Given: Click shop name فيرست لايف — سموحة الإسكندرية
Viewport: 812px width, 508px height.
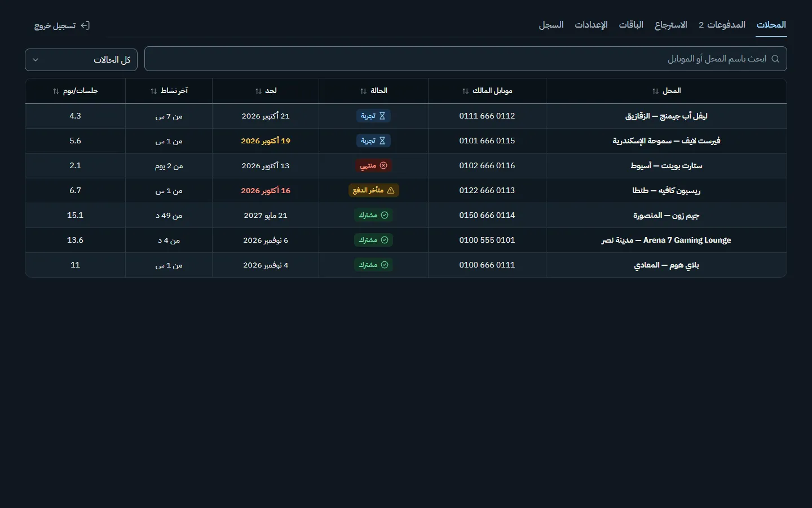Looking at the screenshot, I should click(x=666, y=141).
